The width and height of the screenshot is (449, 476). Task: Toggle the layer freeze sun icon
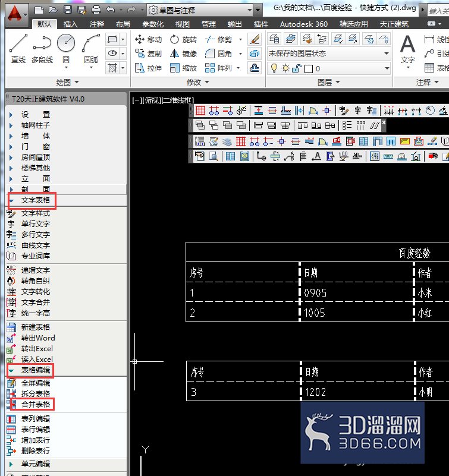[285, 68]
